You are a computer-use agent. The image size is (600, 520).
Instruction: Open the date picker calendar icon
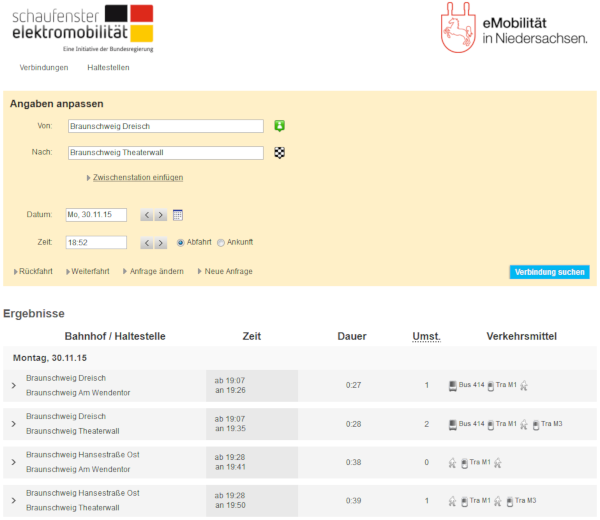178,215
